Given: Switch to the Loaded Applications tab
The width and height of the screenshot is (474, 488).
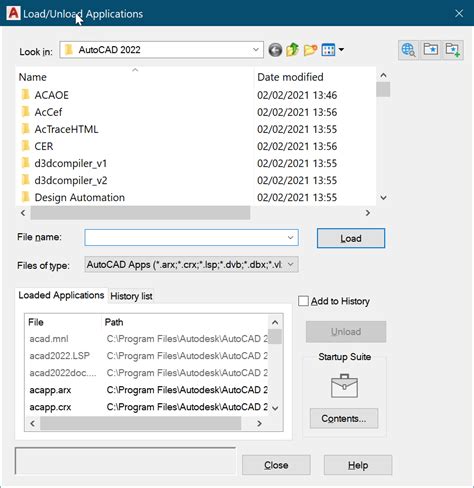Looking at the screenshot, I should [x=61, y=295].
